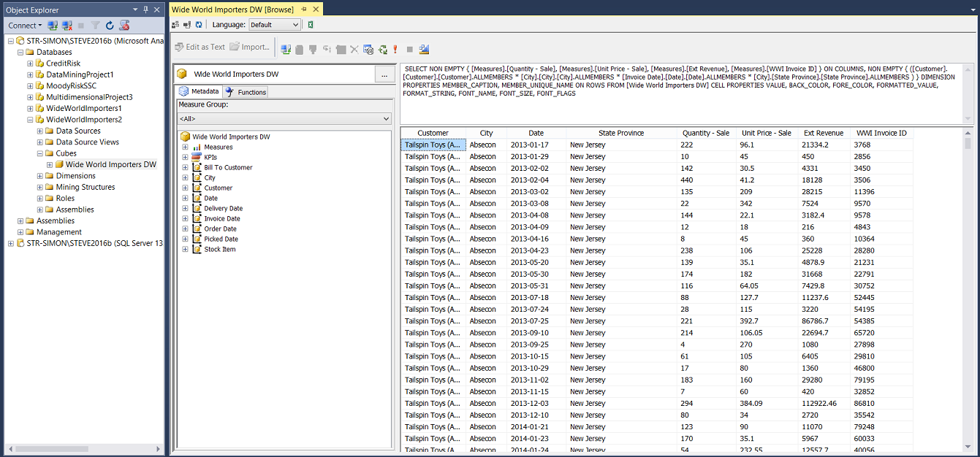Select the Dimensions folder in Object Explorer
Viewport: 980px width, 457px height.
[75, 176]
